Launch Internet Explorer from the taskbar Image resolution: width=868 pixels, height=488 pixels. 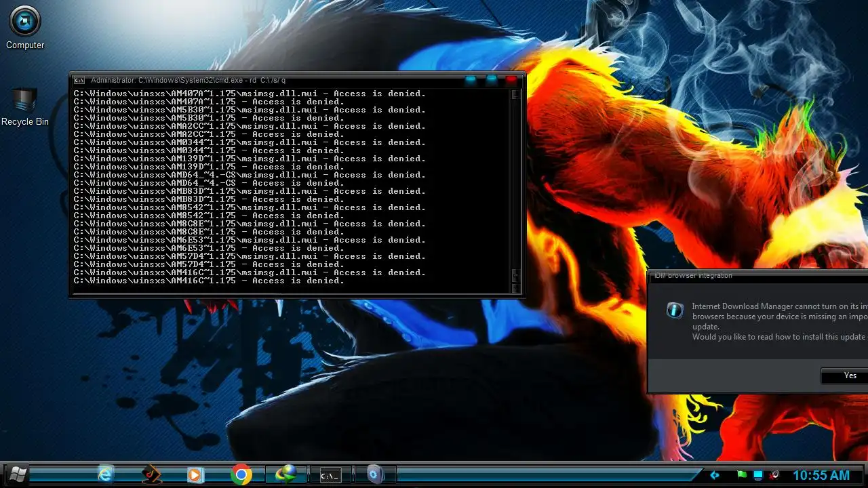coord(105,474)
